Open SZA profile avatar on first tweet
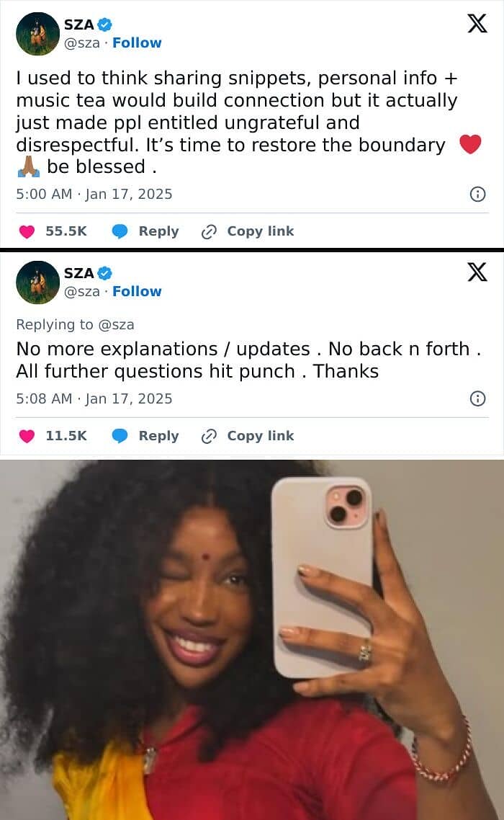The height and width of the screenshot is (820, 504). pyautogui.click(x=37, y=34)
